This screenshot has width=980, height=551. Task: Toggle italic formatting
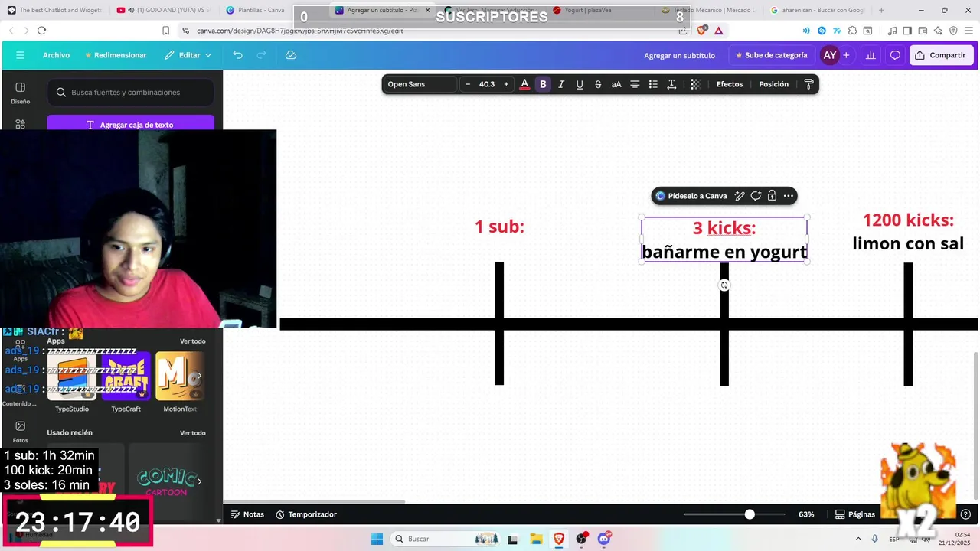561,84
